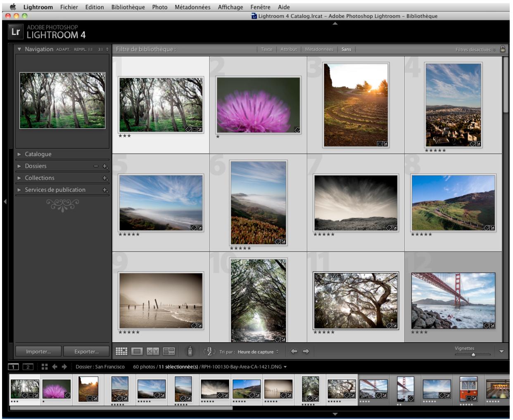Open the toolbar options triangle dropdown
Screen dimensions: 513x420
click(x=501, y=351)
